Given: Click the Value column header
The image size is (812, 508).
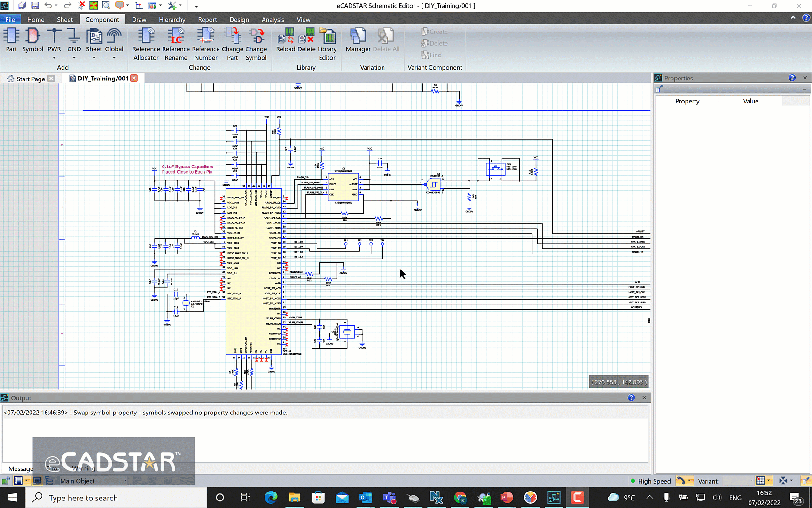Looking at the screenshot, I should [x=750, y=101].
